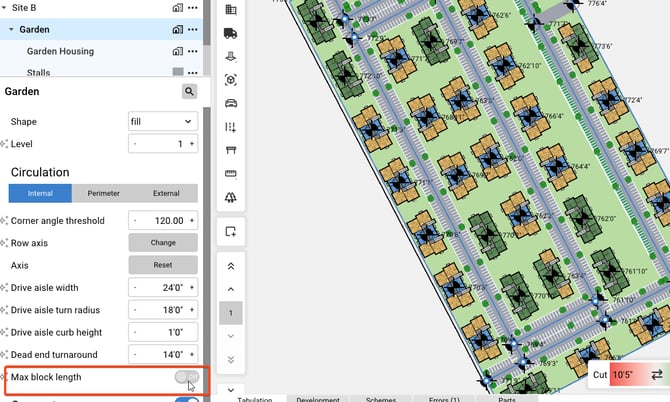This screenshot has height=402, width=670.
Task: Open the more options menu for Garden
Action: pyautogui.click(x=193, y=29)
